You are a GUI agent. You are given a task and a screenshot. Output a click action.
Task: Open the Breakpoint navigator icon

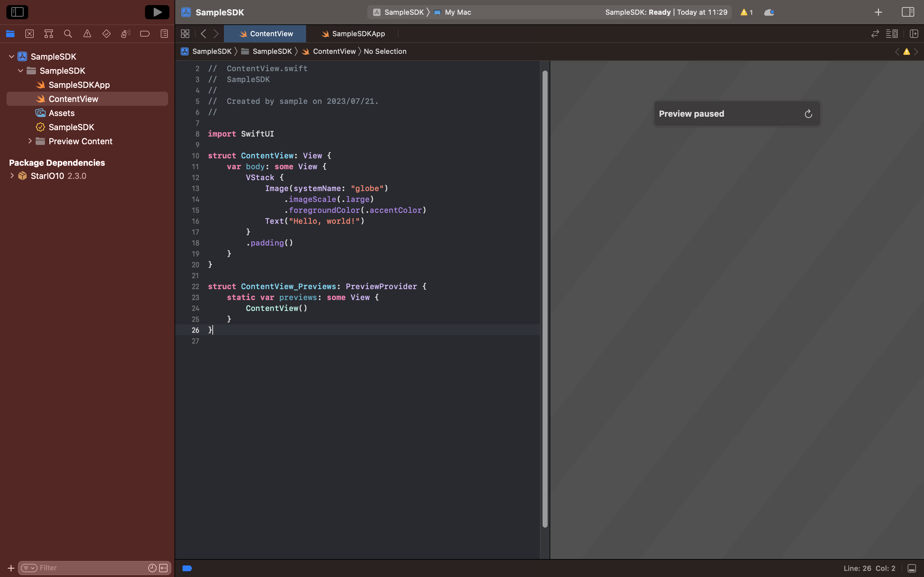coord(145,34)
